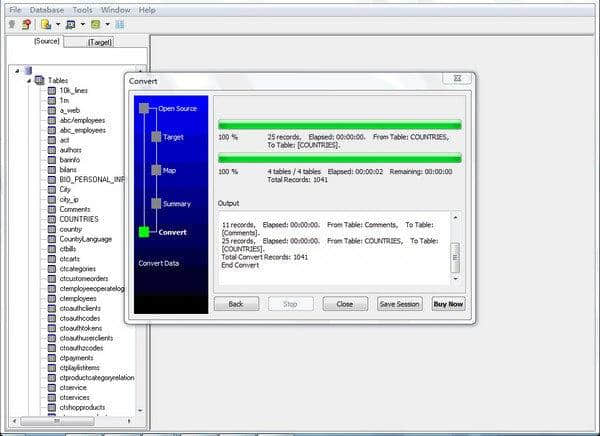Click the Open Source wizard step icon
Image resolution: width=600 pixels, height=436 pixels.
pos(144,107)
